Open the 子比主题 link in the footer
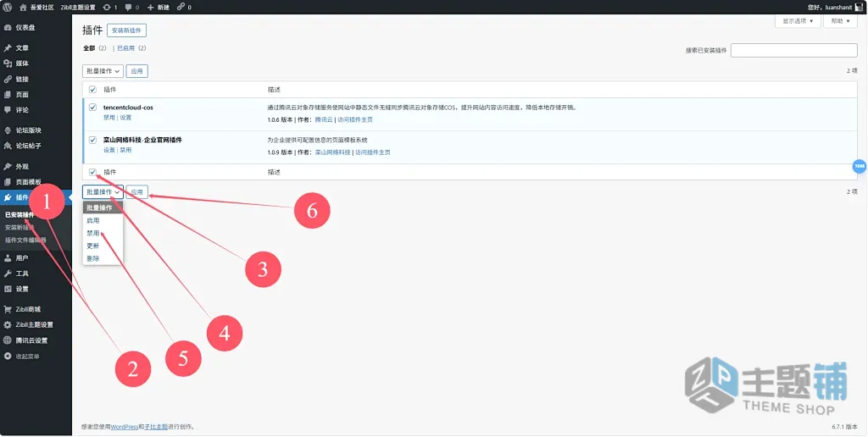The width and height of the screenshot is (868, 437). pyautogui.click(x=155, y=427)
